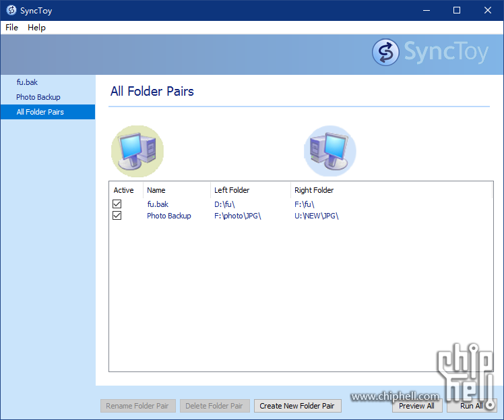Click the D:\fu\ left folder cell
The width and height of the screenshot is (504, 420).
tap(224, 204)
